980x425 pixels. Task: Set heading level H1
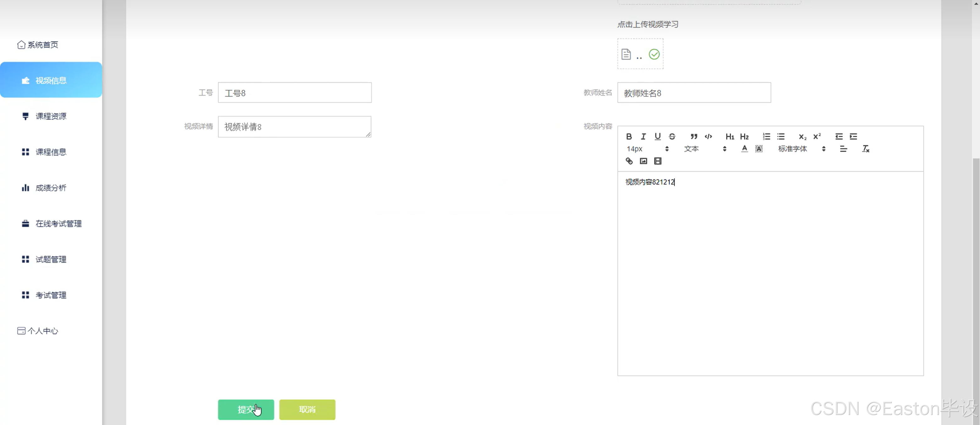(x=730, y=137)
